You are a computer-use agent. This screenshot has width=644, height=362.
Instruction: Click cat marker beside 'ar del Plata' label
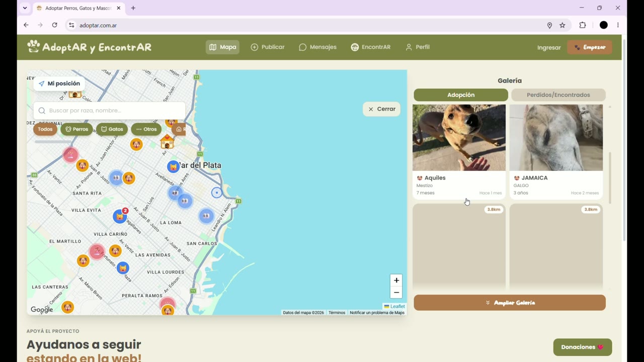pos(173,166)
